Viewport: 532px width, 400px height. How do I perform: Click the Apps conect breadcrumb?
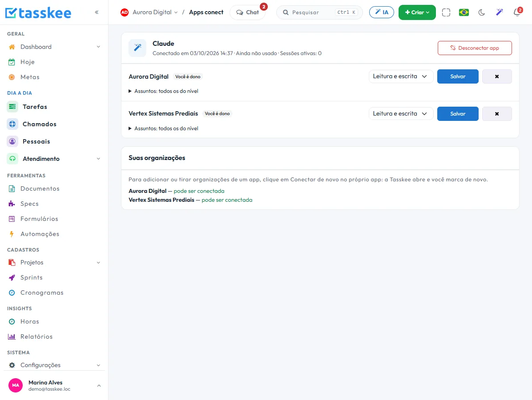coord(206,12)
